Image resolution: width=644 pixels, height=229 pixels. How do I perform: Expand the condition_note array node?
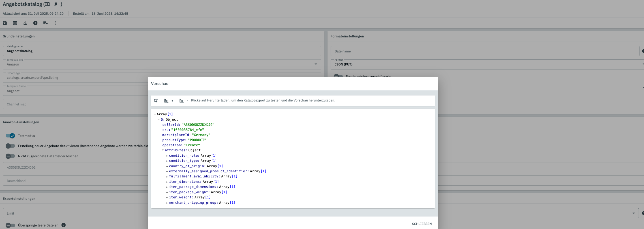(x=167, y=156)
